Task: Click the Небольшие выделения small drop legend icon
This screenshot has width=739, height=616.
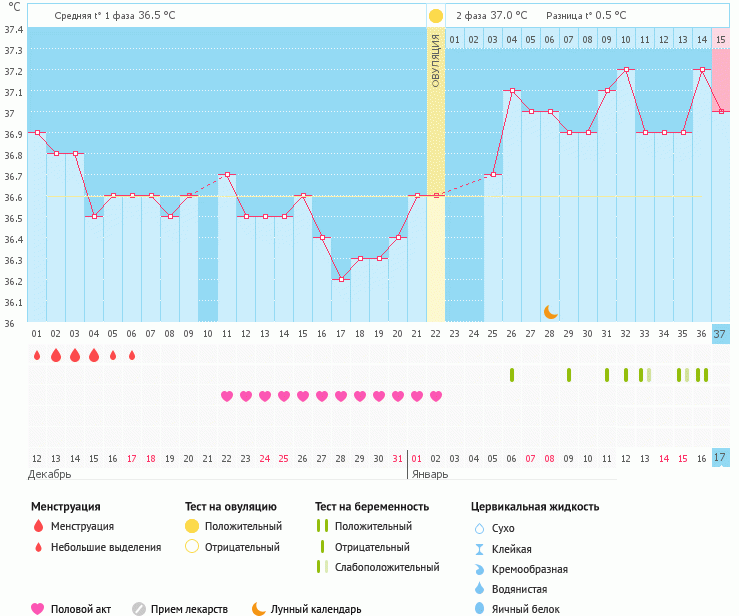Action: click(x=38, y=547)
